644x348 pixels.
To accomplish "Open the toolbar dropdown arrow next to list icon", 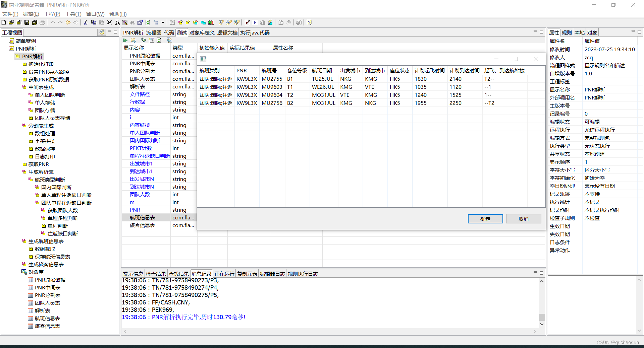I will pos(163,22).
